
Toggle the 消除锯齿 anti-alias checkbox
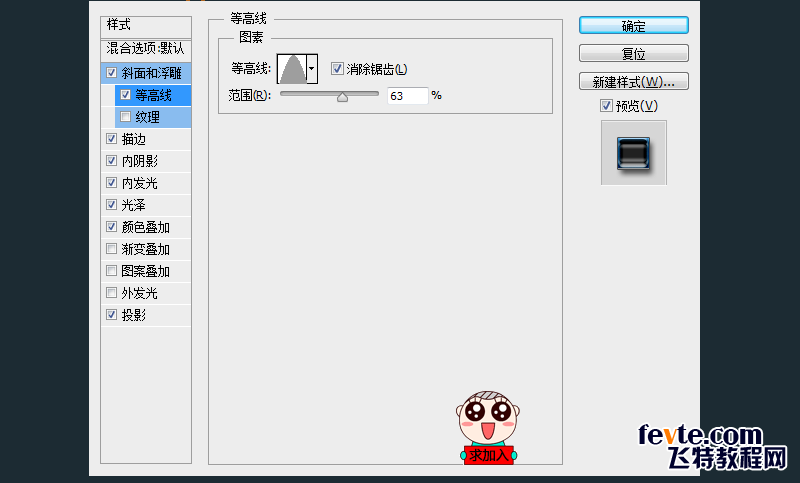point(337,69)
